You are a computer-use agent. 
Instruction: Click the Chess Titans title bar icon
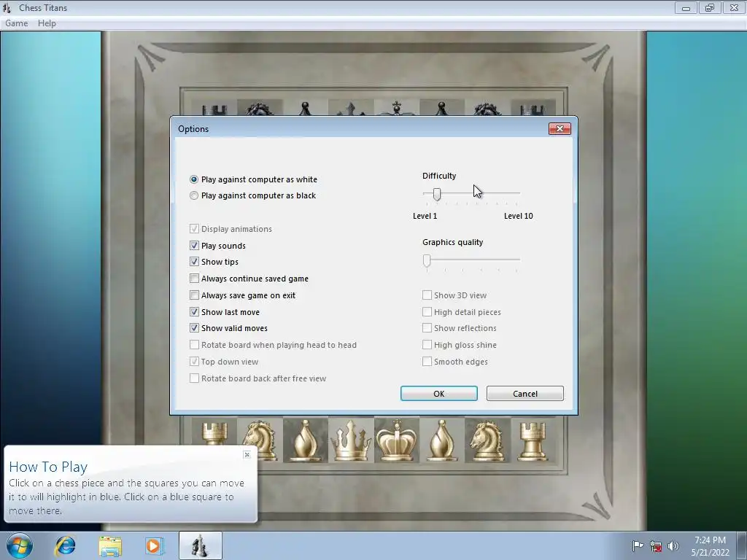[x=7, y=7]
